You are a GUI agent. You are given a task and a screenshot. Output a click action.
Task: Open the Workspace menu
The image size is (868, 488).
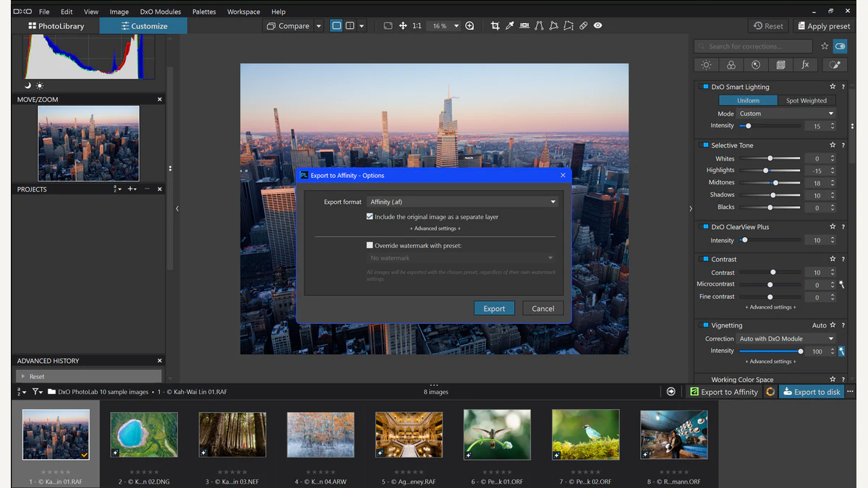pos(244,12)
